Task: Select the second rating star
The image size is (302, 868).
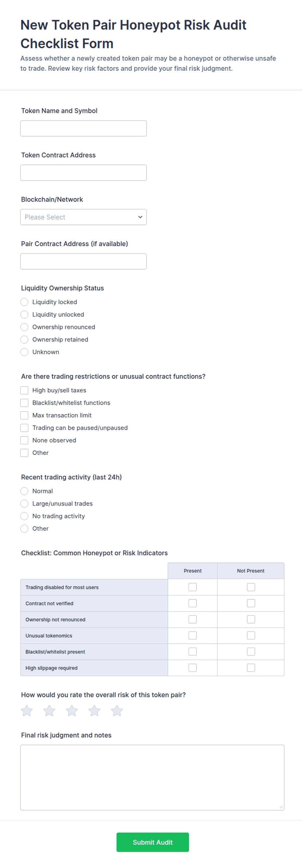Action: point(49,711)
